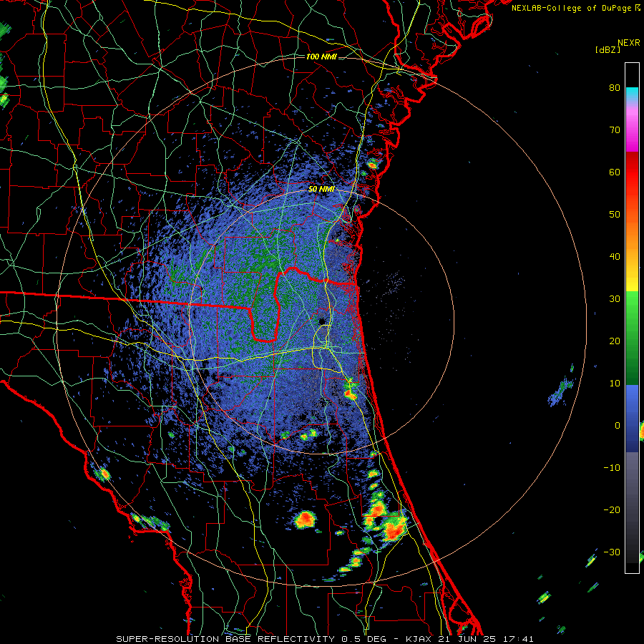
Task: Click the black KJAX radar site dot
Action: click(321, 321)
